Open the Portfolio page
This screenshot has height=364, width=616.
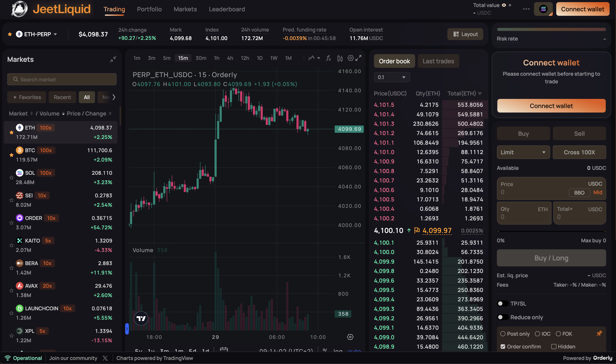[149, 9]
